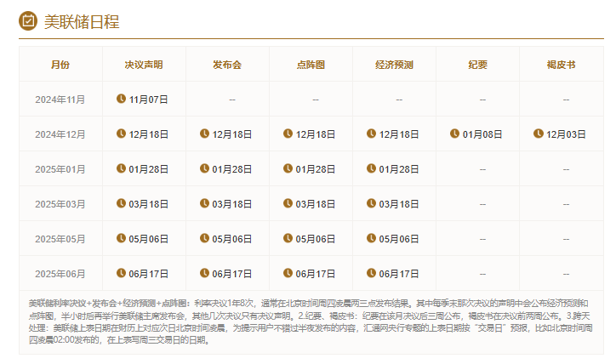Click 01月28日 date text under 经济预测
This screenshot has width=616, height=364.
pyautogui.click(x=399, y=169)
